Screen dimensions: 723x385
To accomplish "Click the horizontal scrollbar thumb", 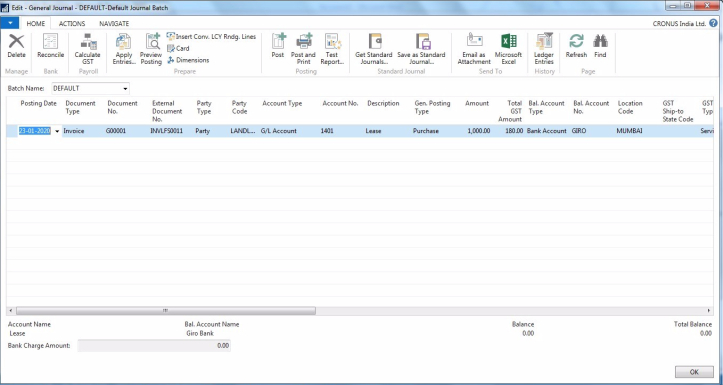I will click(166, 311).
